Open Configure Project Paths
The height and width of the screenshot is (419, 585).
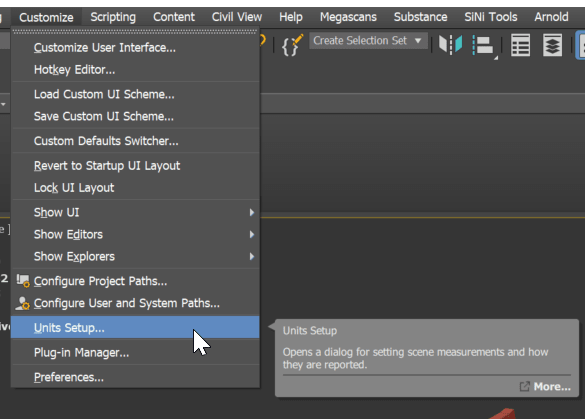[x=135, y=281]
